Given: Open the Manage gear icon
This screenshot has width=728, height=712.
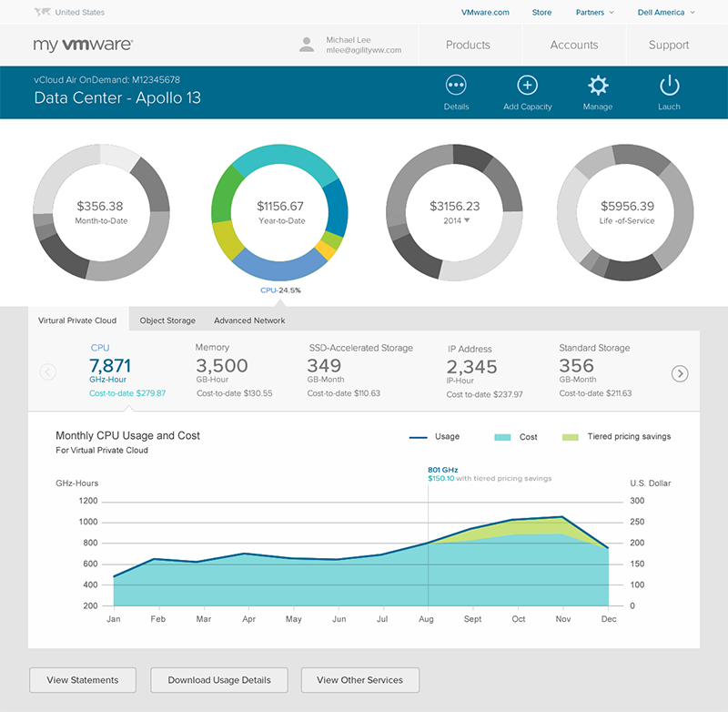Looking at the screenshot, I should 598,86.
